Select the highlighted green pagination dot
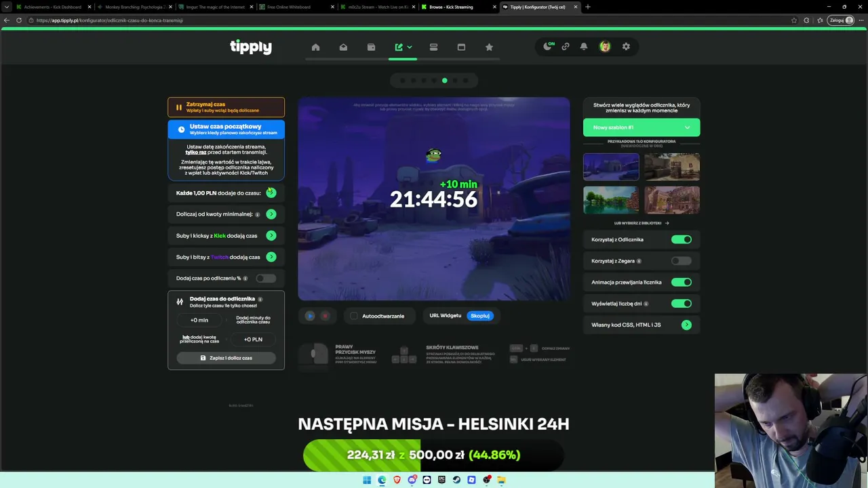The width and height of the screenshot is (868, 488). click(x=445, y=81)
